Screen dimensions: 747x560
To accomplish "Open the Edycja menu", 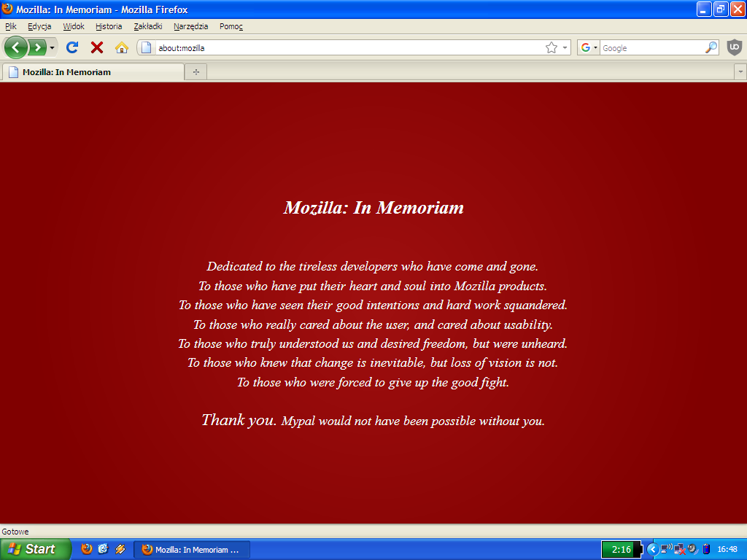I will pyautogui.click(x=39, y=26).
